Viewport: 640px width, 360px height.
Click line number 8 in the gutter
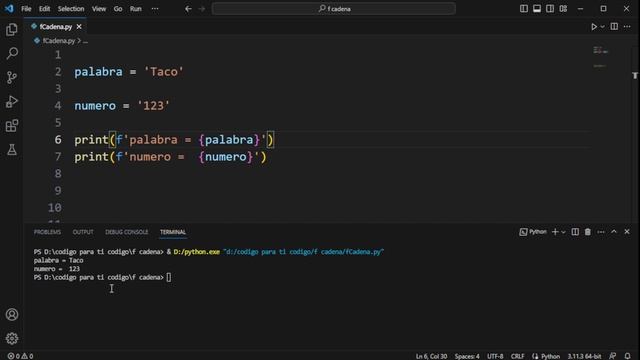click(58, 174)
